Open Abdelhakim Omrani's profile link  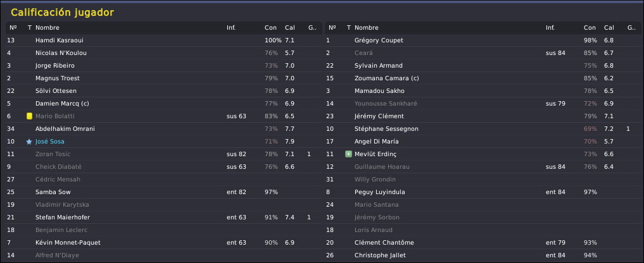tap(65, 129)
